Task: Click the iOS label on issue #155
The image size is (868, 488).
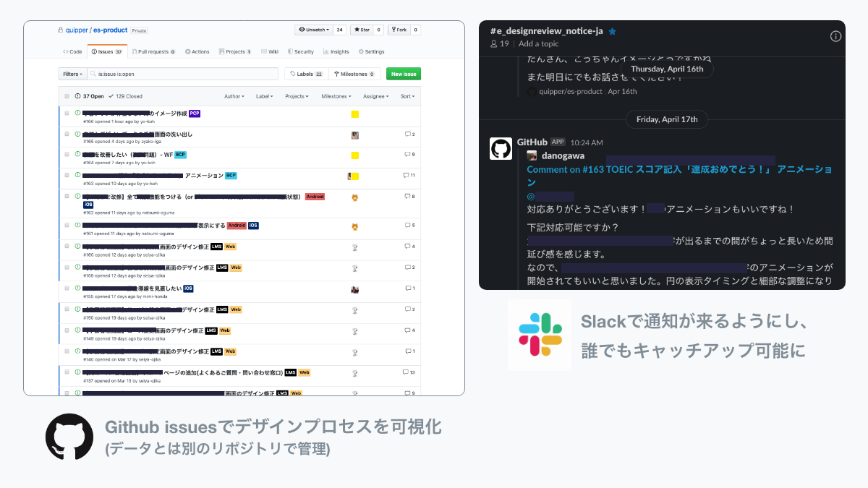Action: [x=188, y=288]
